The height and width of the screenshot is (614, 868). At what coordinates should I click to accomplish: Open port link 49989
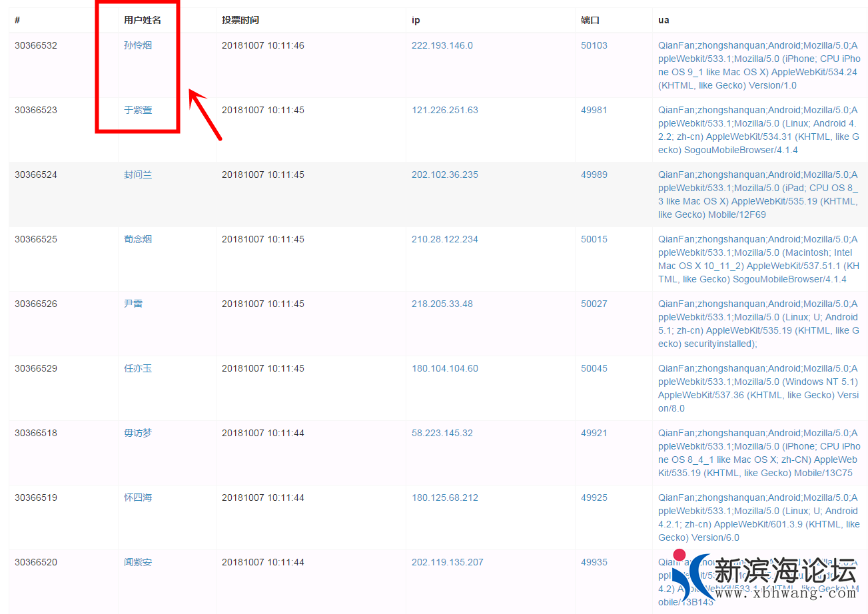pyautogui.click(x=594, y=174)
